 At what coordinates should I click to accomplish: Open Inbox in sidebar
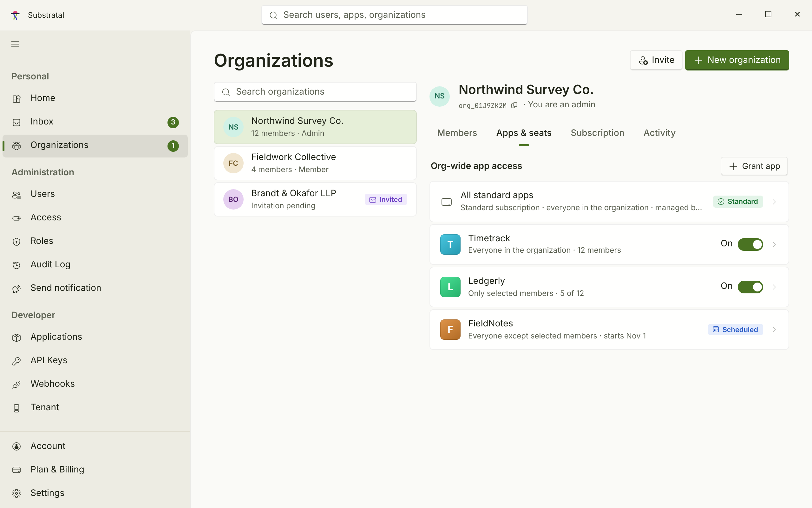[95, 122]
